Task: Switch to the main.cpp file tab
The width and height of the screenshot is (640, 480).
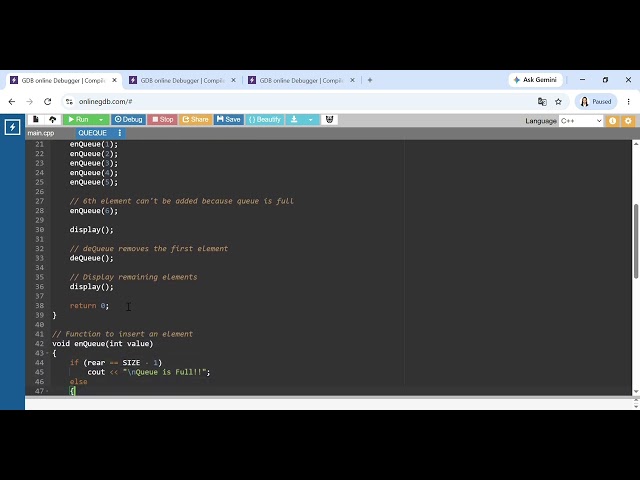Action: pyautogui.click(x=41, y=133)
